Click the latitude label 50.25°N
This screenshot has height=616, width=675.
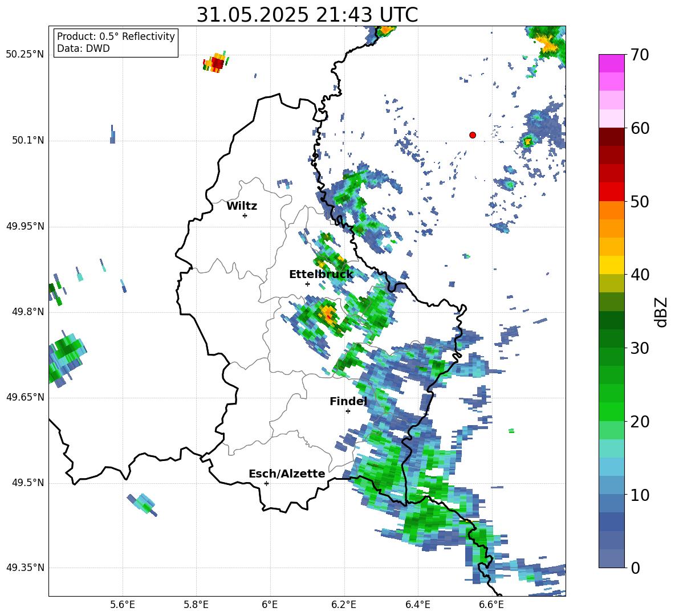pos(25,55)
